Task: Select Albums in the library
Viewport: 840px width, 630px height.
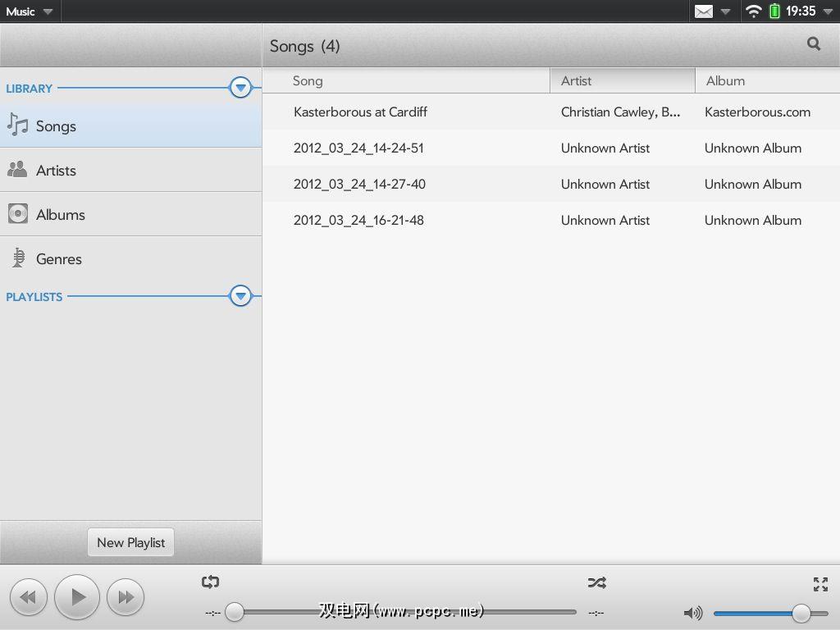Action: [x=130, y=214]
